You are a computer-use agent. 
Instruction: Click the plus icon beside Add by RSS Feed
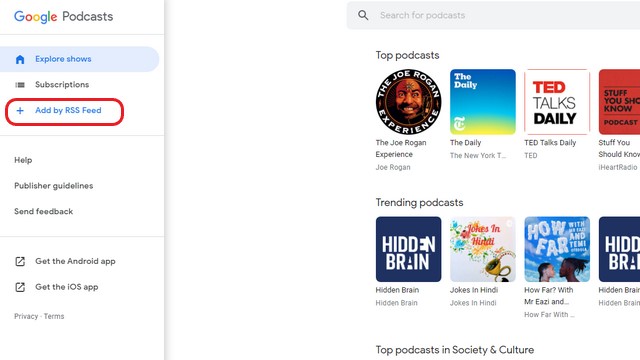[20, 110]
